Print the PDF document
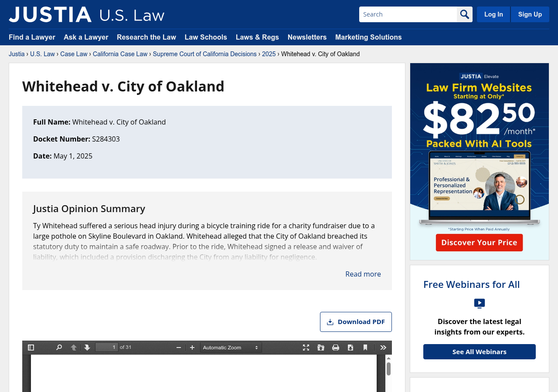This screenshot has height=392, width=558. [x=336, y=348]
